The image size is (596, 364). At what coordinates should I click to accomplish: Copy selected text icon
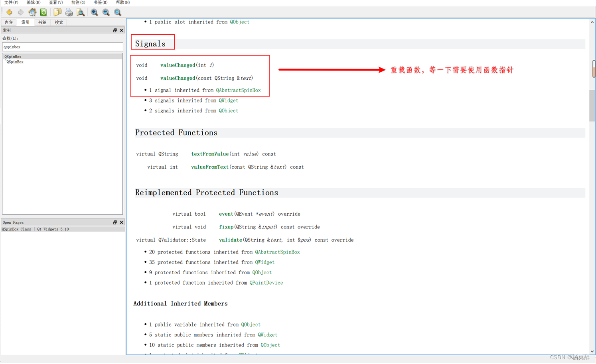click(x=57, y=12)
